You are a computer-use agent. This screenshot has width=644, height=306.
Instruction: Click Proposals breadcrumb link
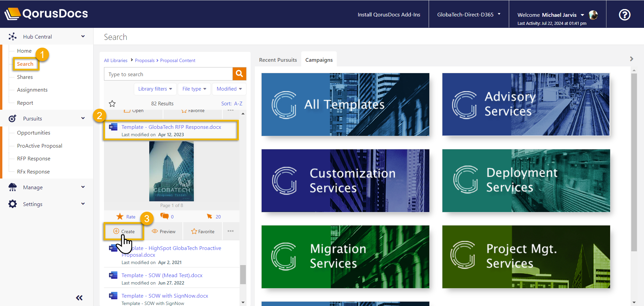point(145,60)
